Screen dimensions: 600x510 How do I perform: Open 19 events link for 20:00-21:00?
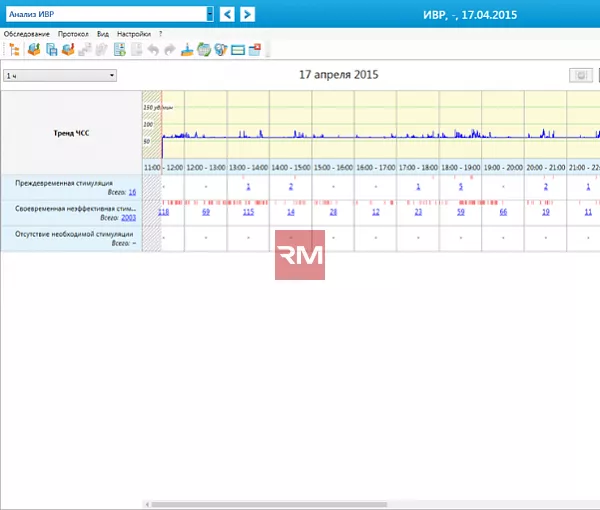[x=546, y=212]
